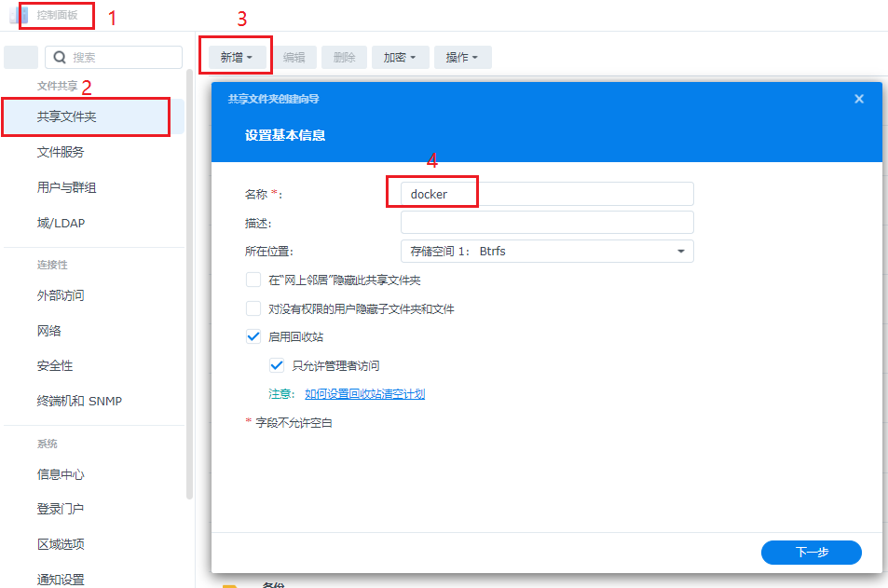Click the 文件共享 section header
Screen dimensions: 888x588
[57, 86]
